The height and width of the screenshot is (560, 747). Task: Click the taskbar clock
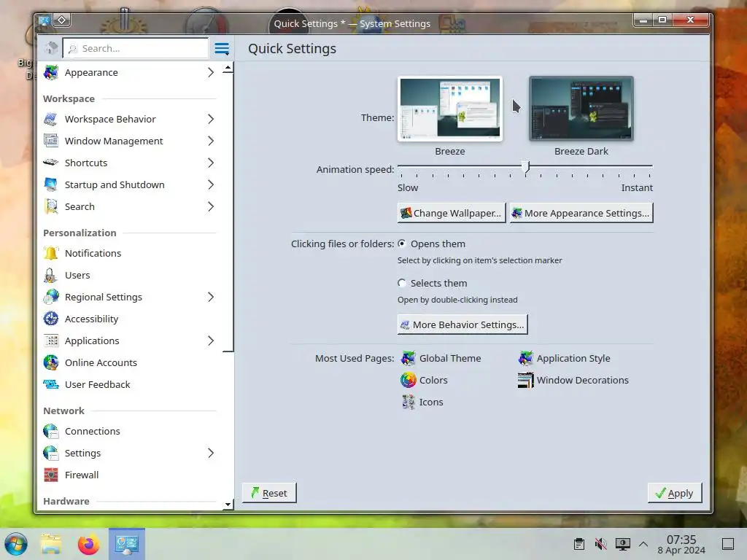point(681,544)
